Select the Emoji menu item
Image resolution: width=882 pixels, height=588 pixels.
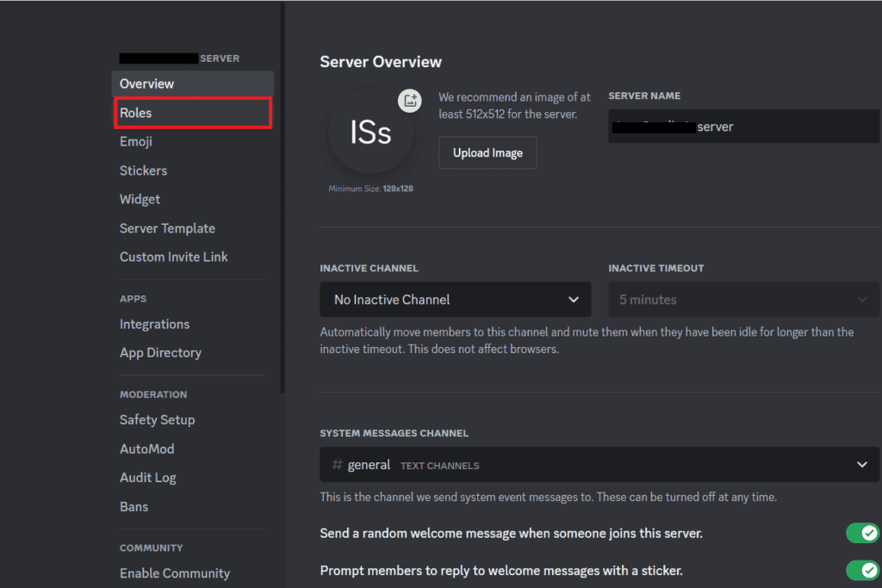point(135,142)
